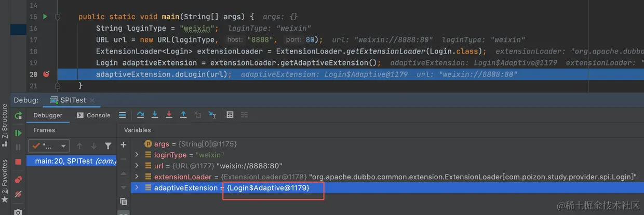Click the move watch up arrow in Variables
The height and width of the screenshot is (215, 644).
click(x=123, y=173)
